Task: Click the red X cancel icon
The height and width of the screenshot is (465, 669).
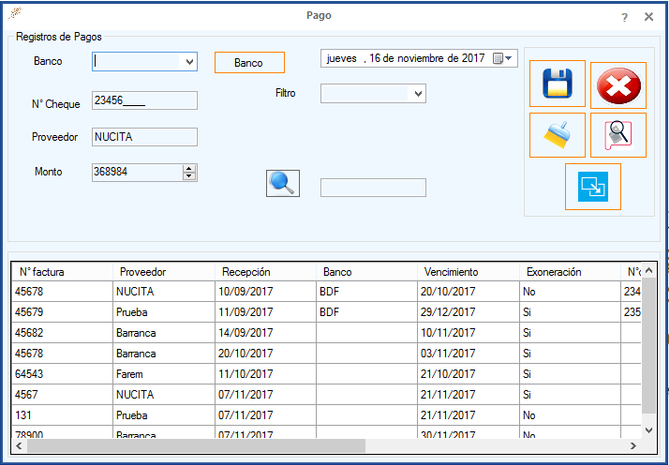Action: [618, 87]
